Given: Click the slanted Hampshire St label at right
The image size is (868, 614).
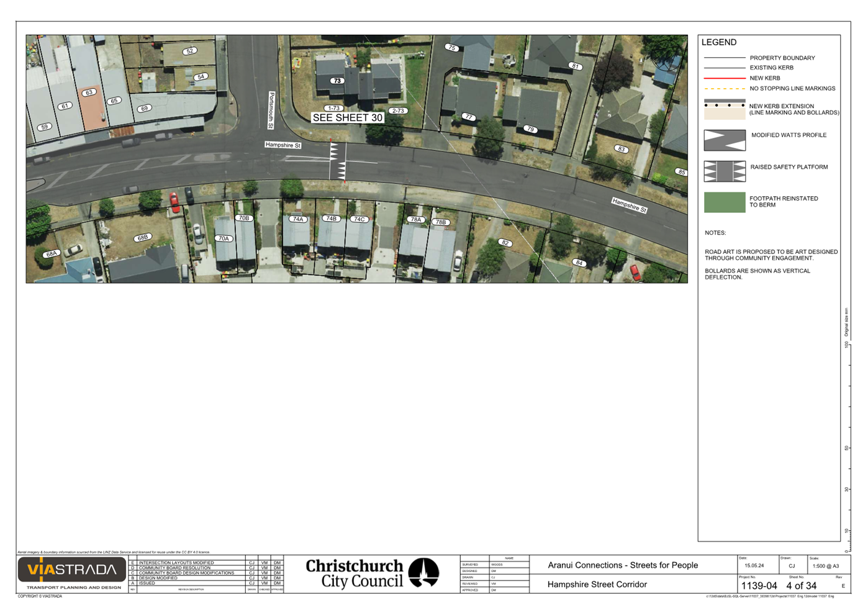Looking at the screenshot, I should point(630,205).
